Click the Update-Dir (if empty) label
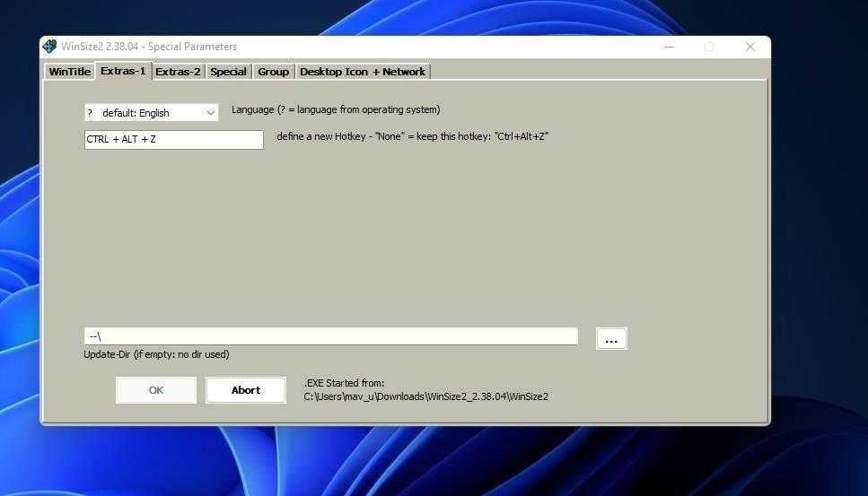The width and height of the screenshot is (868, 496). pyautogui.click(x=156, y=354)
